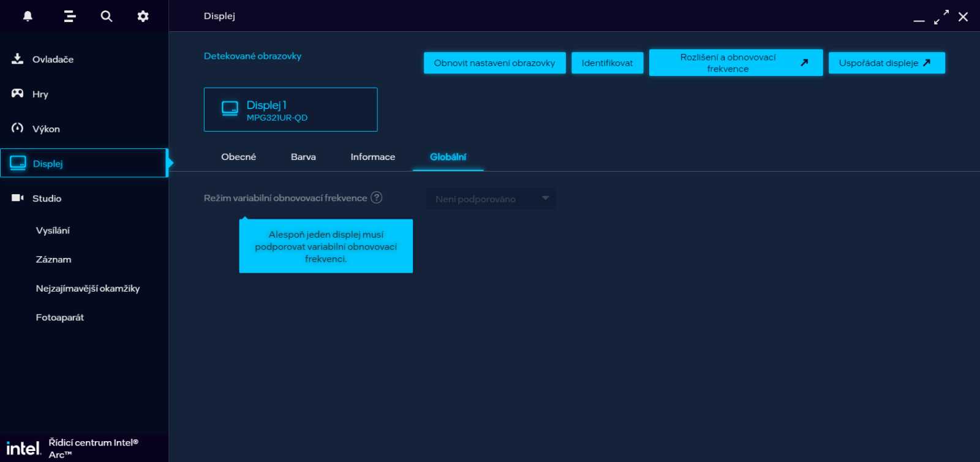980x462 pixels.
Task: Open search with the magnifier icon
Action: coord(107,17)
